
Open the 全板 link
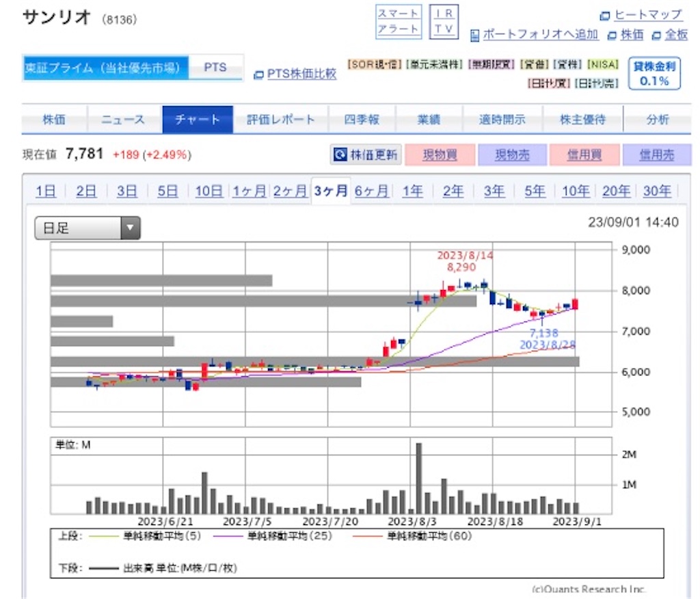point(676,34)
